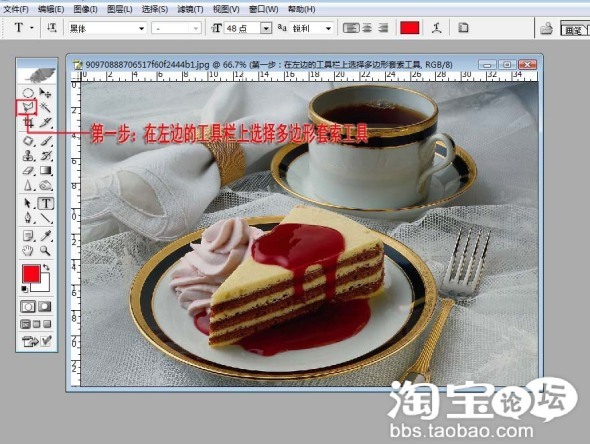Open the 帮助(H) menu
The height and width of the screenshot is (444, 590).
coord(301,9)
